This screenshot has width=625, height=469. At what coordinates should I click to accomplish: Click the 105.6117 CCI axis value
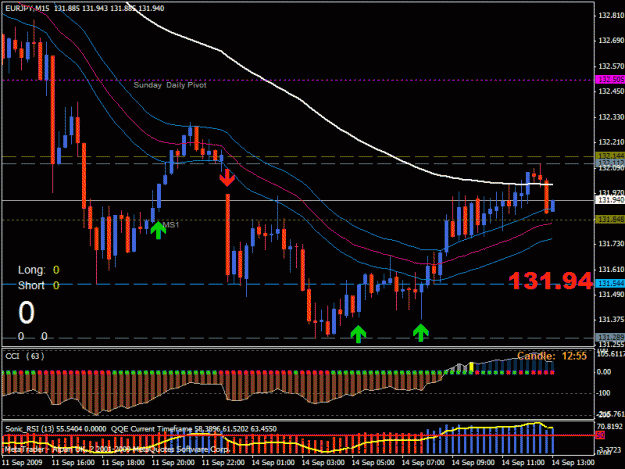pyautogui.click(x=611, y=354)
